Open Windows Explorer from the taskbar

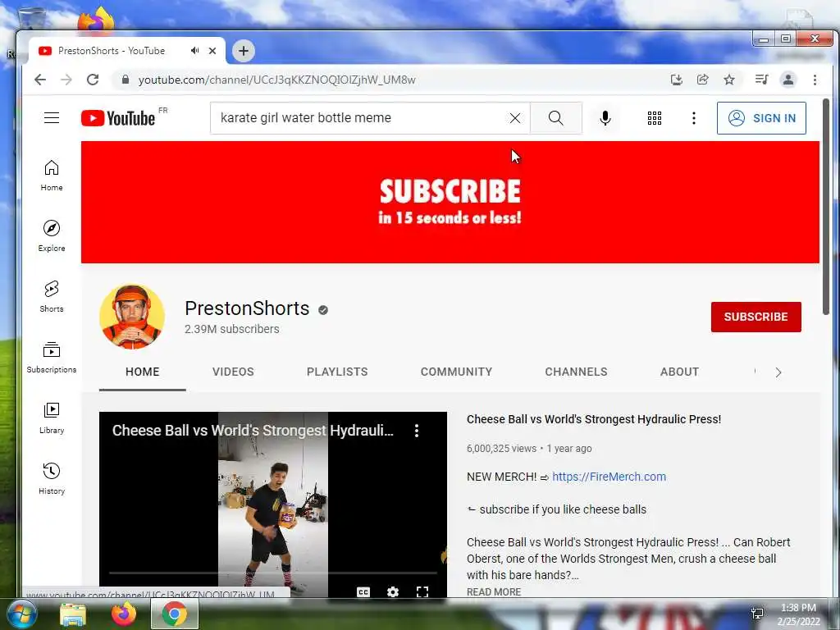73,614
